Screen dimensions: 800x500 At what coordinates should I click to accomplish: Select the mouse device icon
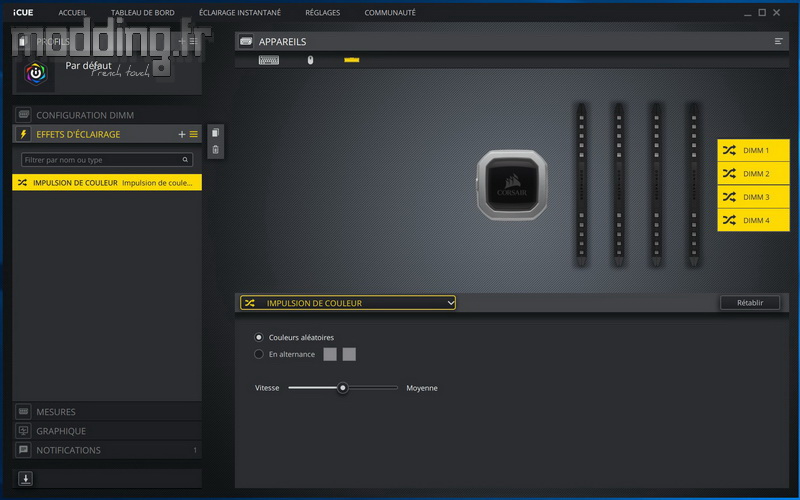coord(310,60)
